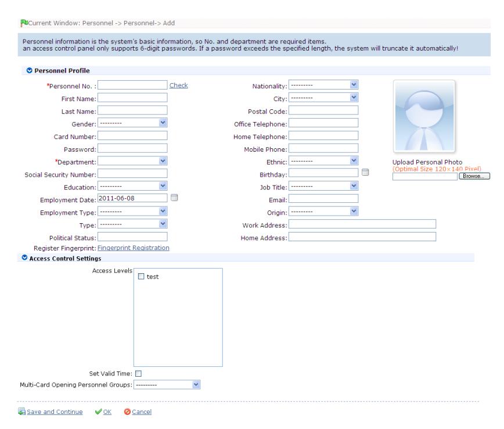Click the green checkmark OK icon
Image resolution: width=504 pixels, height=429 pixels.
pyautogui.click(x=98, y=412)
